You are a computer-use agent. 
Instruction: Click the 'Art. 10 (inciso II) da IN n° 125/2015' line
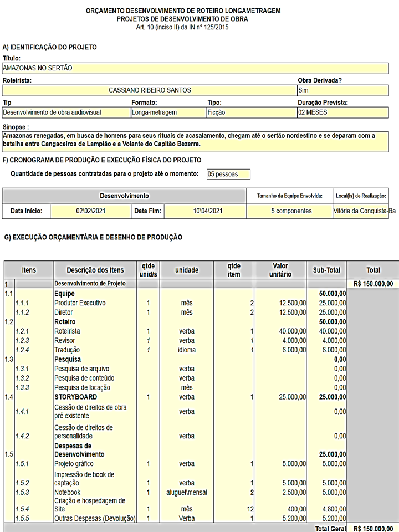(182, 28)
